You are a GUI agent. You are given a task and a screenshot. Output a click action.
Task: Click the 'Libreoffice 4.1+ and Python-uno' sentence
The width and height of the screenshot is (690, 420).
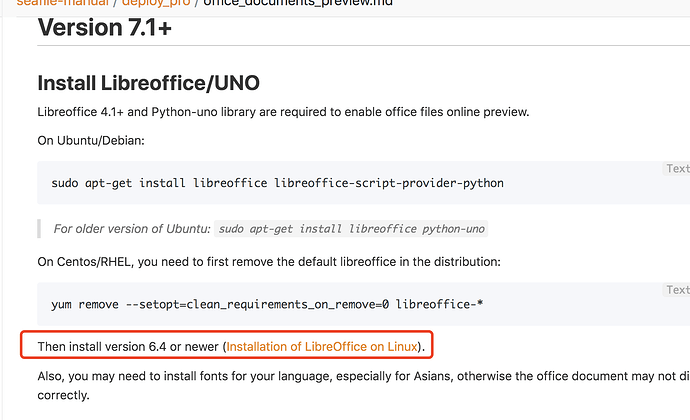tap(283, 112)
